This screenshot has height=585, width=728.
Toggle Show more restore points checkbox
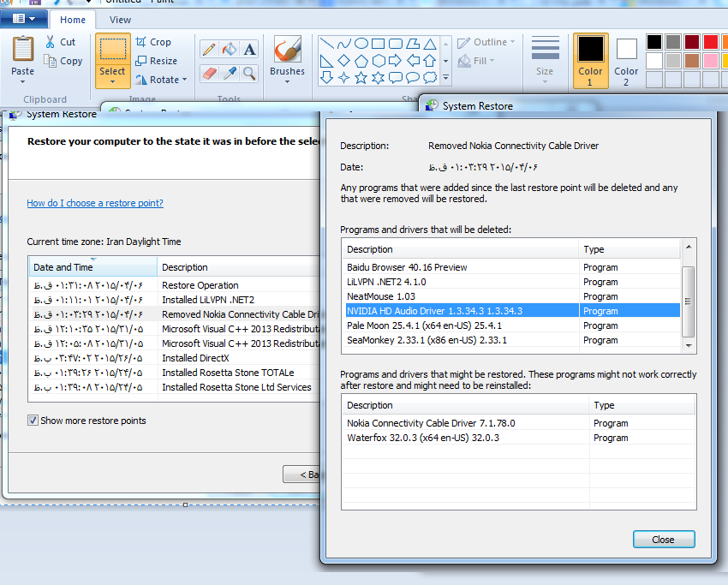coord(33,421)
